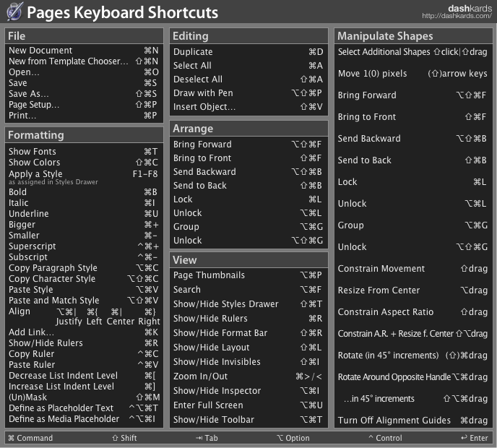This screenshot has height=448, width=497.
Task: Click the 'Search' row in View
Action: coord(248,290)
